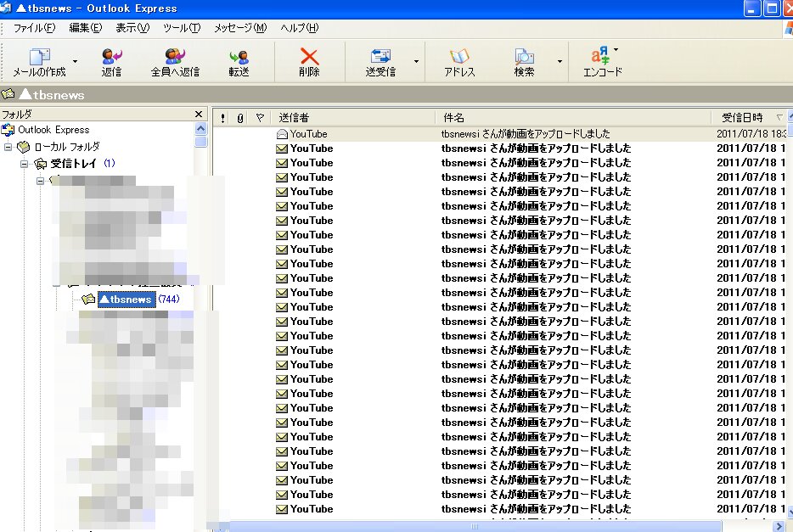The height and width of the screenshot is (532, 793).
Task: Sort by priority (!) column header
Action: tap(223, 118)
